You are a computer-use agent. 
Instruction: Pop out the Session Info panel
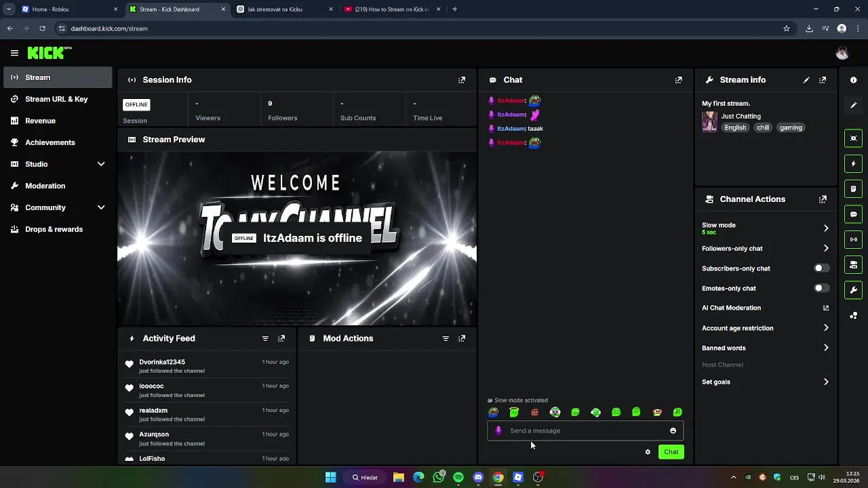tap(462, 80)
